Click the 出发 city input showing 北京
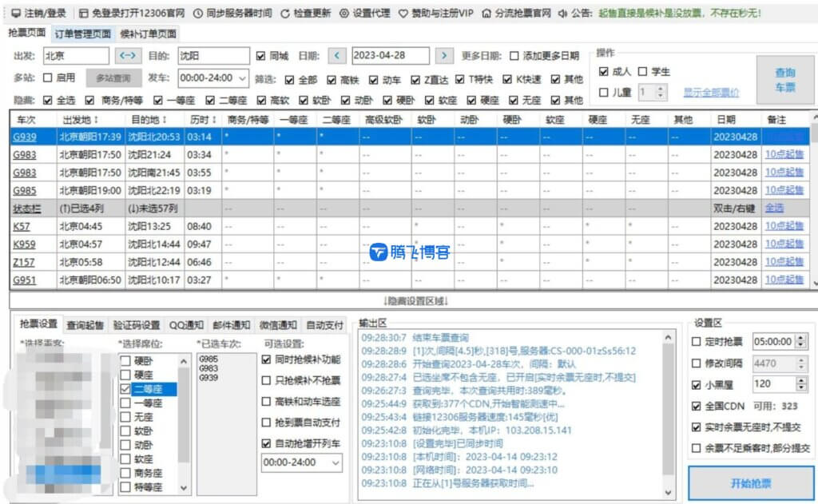Viewport: 818px width, 504px height. pyautogui.click(x=75, y=56)
